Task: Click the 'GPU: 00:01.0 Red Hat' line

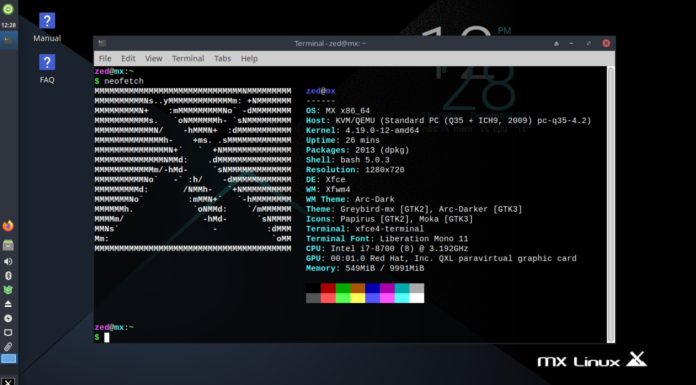Action: pos(441,258)
